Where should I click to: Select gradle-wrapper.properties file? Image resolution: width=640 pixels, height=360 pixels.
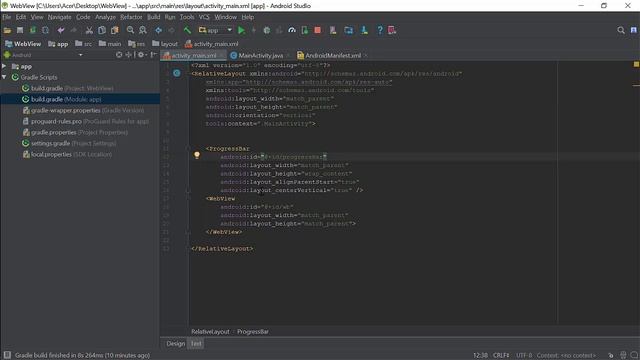click(83, 110)
